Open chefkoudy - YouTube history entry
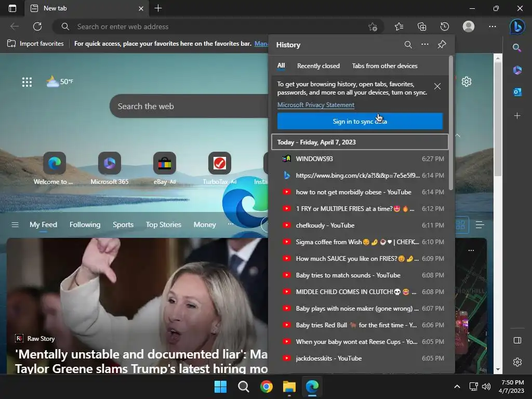Image resolution: width=532 pixels, height=399 pixels. pyautogui.click(x=360, y=225)
